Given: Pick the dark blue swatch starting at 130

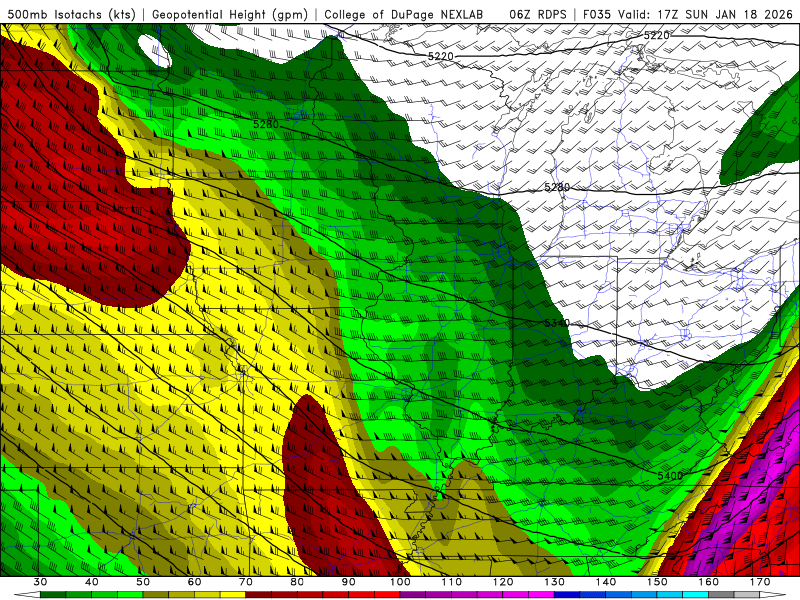Looking at the screenshot, I should point(567,595).
